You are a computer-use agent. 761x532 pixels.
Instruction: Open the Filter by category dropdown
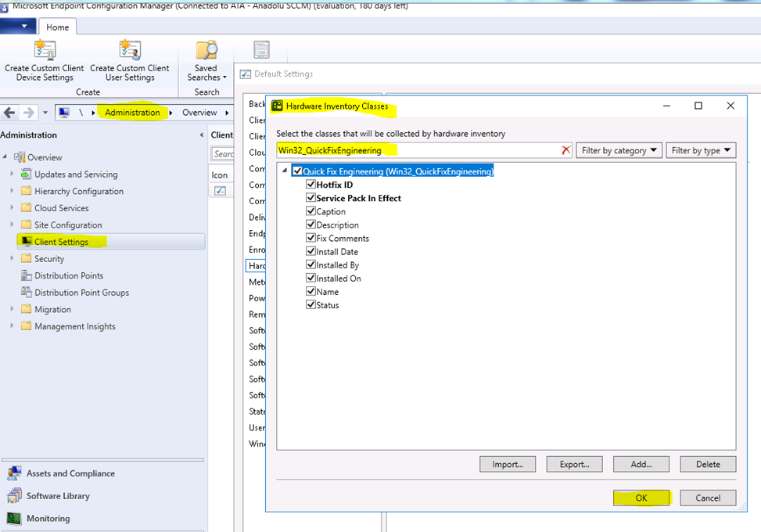[x=619, y=150]
